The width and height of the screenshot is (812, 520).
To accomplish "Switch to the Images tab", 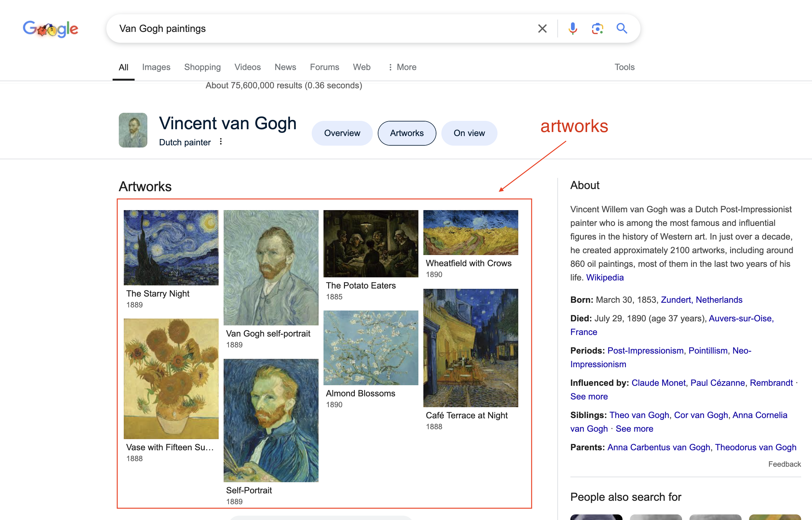I will coord(156,67).
